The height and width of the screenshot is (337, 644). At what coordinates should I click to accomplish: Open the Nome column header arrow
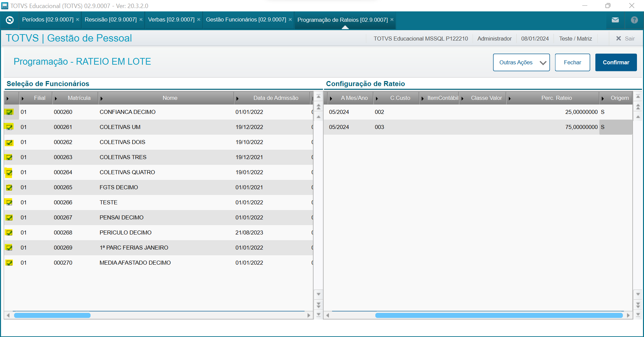(102, 98)
